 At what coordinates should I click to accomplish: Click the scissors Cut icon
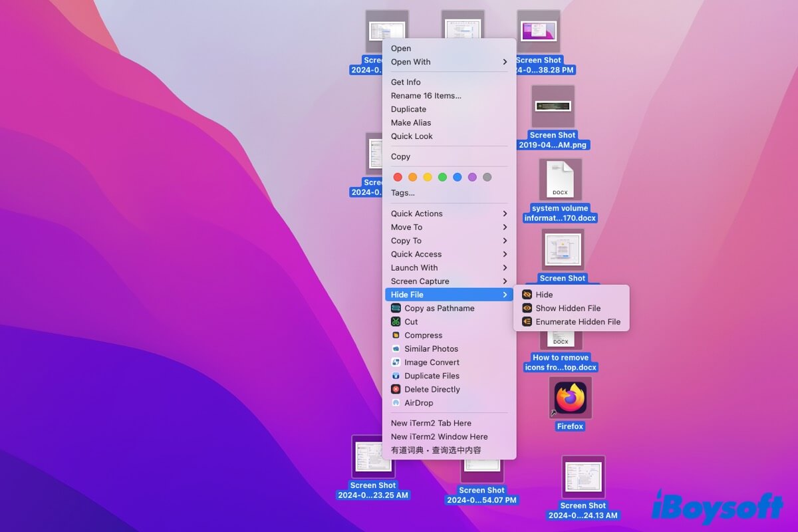pyautogui.click(x=396, y=322)
